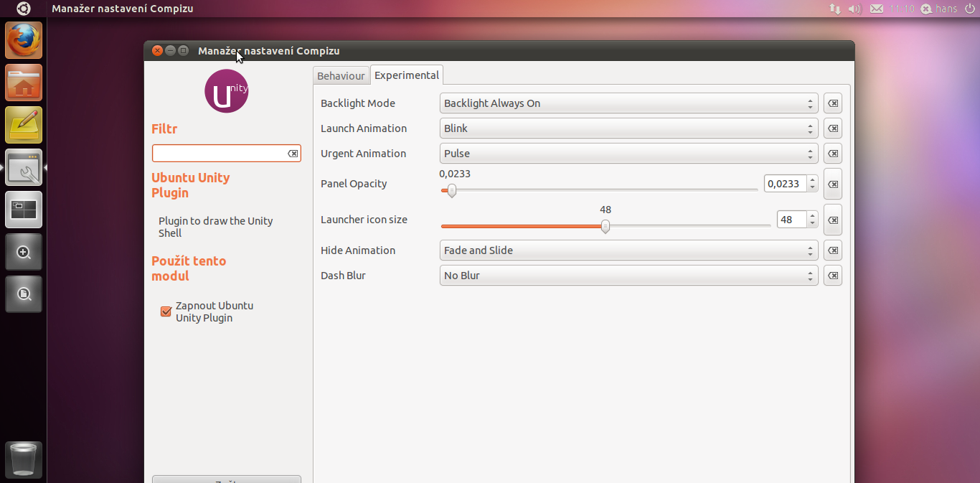Click the "Launcher icon size" label
Screen dimensions: 980x483
click(x=364, y=220)
